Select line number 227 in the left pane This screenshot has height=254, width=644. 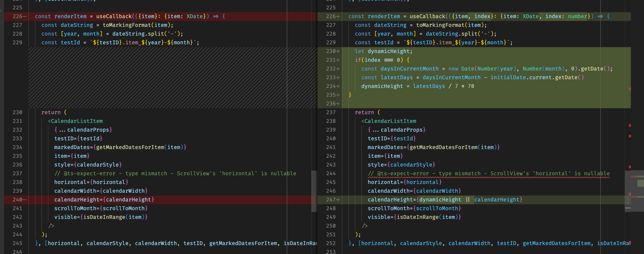(17, 25)
